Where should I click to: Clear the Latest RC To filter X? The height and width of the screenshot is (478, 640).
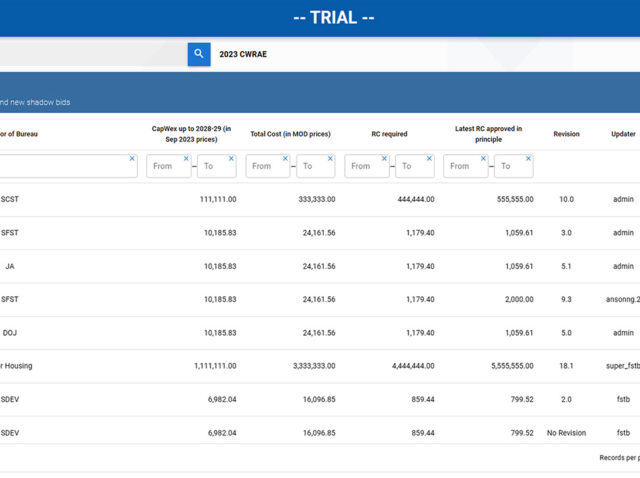[x=528, y=158]
